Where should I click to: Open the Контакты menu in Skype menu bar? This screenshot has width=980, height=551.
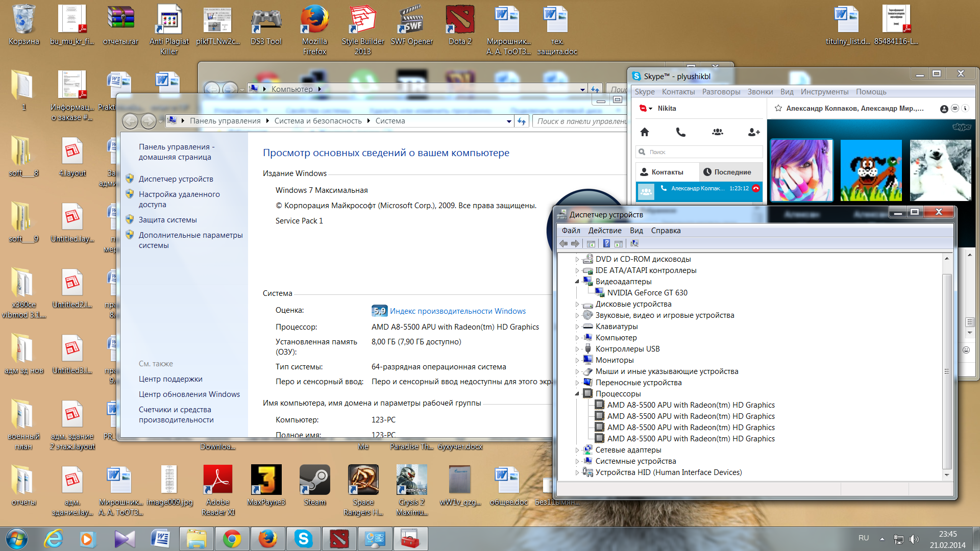678,92
